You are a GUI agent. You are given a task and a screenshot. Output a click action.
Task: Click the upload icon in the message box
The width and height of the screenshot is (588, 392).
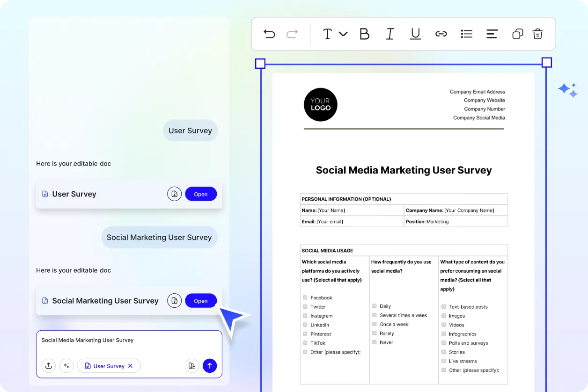point(49,366)
